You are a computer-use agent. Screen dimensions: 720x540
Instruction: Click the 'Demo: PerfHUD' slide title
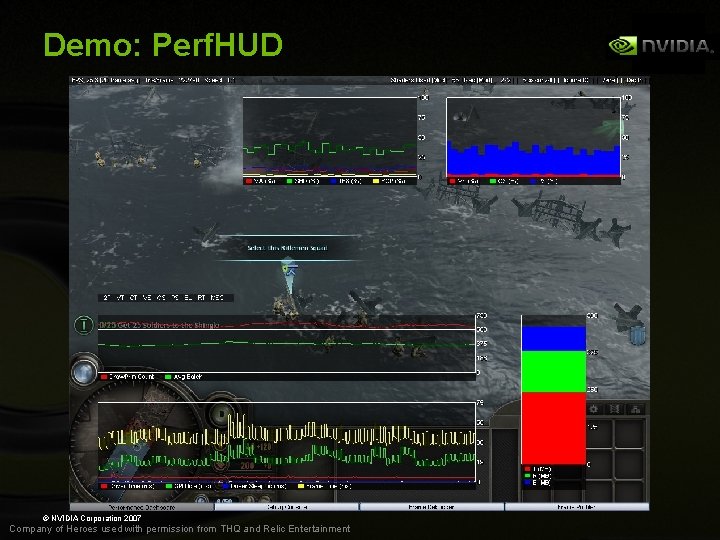(x=163, y=45)
